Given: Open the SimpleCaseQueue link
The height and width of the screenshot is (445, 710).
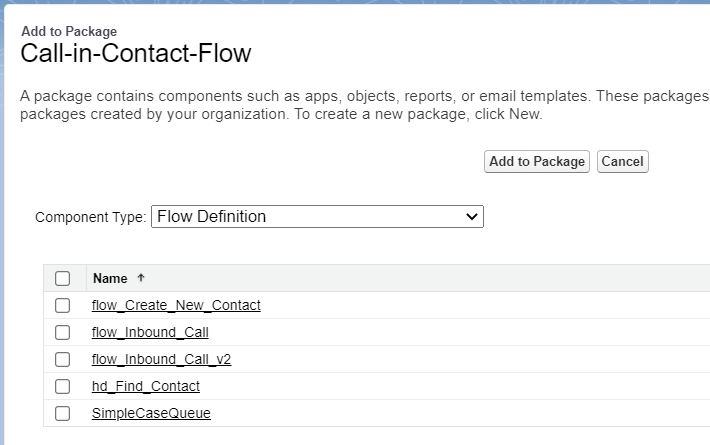Looking at the screenshot, I should pos(151,413).
